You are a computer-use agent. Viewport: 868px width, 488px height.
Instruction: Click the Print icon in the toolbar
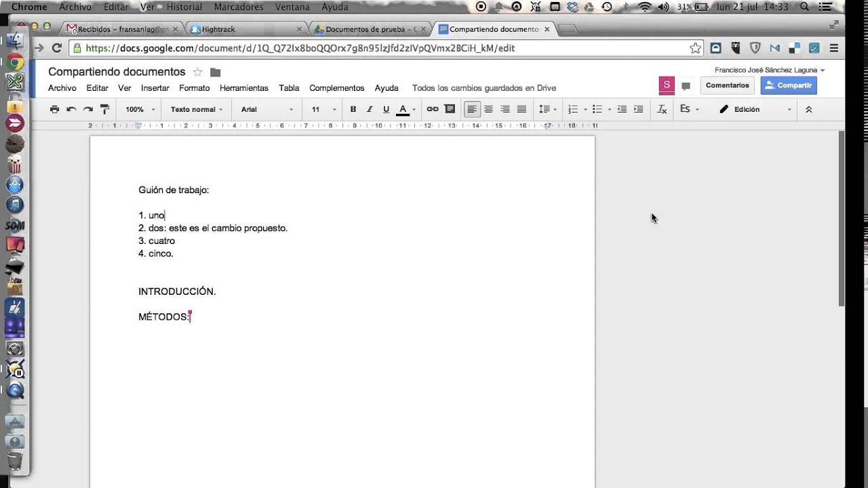[x=54, y=108]
